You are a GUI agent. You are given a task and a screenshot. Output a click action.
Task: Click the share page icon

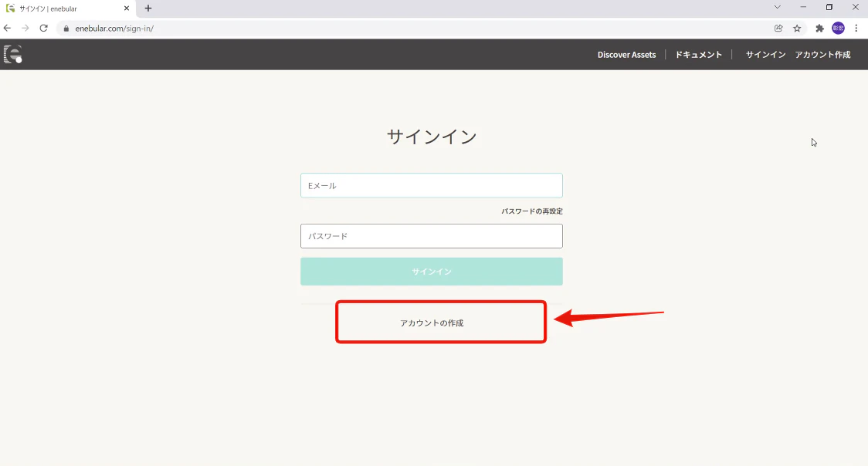click(778, 29)
